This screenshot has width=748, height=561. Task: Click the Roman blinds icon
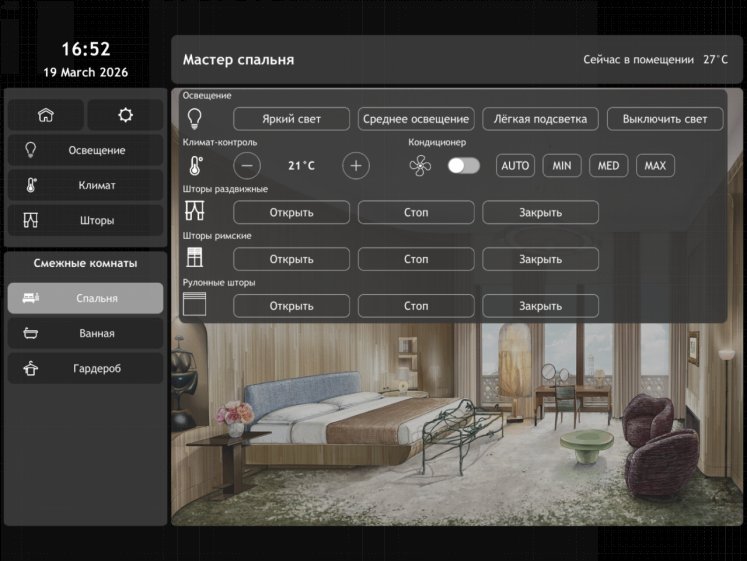(x=195, y=259)
